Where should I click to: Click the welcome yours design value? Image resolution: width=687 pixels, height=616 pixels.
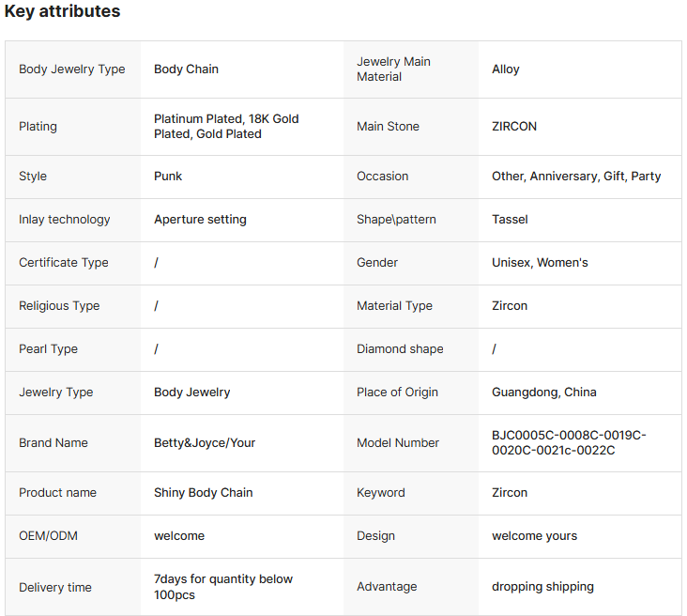(x=534, y=536)
